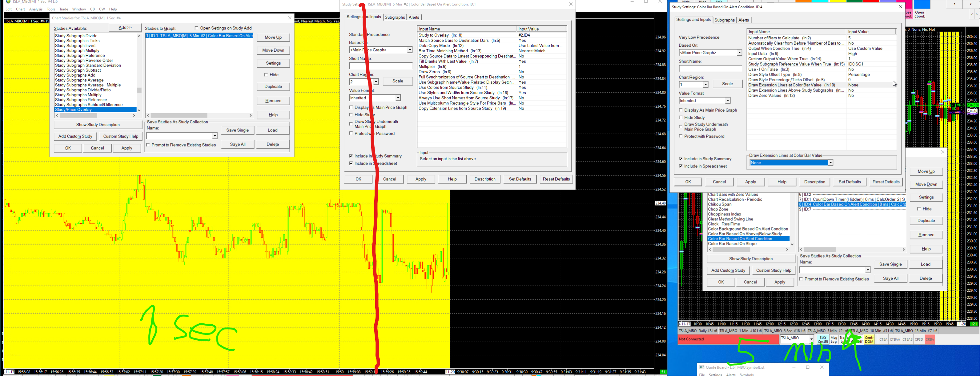Expand Draw Extension Lines None dropdown
The image size is (980, 376).
click(x=830, y=163)
